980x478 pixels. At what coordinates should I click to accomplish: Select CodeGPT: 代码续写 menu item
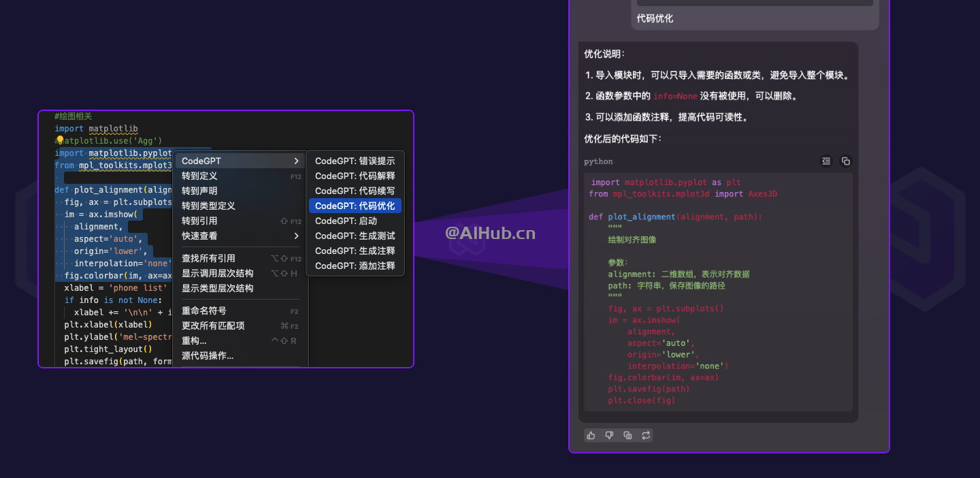click(355, 191)
